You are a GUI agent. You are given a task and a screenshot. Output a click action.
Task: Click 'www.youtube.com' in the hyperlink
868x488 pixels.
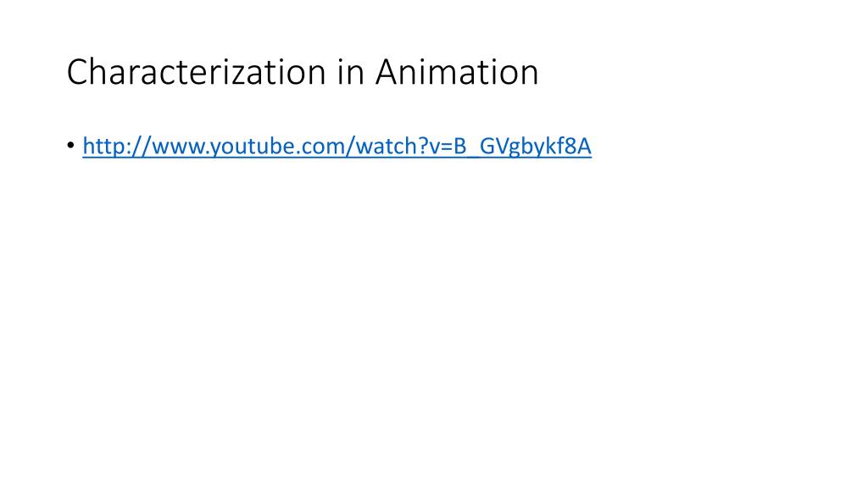click(248, 146)
